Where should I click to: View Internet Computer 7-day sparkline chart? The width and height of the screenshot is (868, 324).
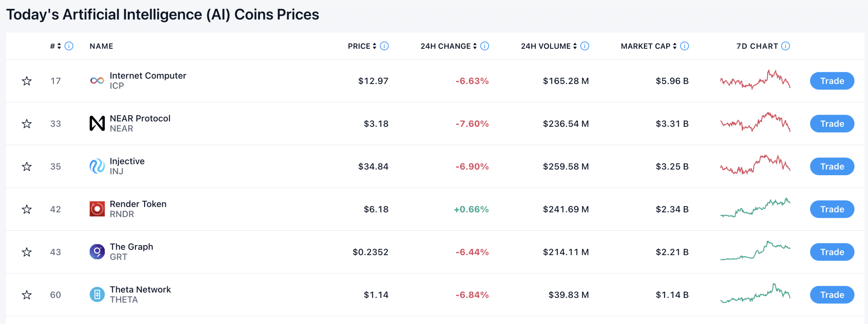point(755,80)
